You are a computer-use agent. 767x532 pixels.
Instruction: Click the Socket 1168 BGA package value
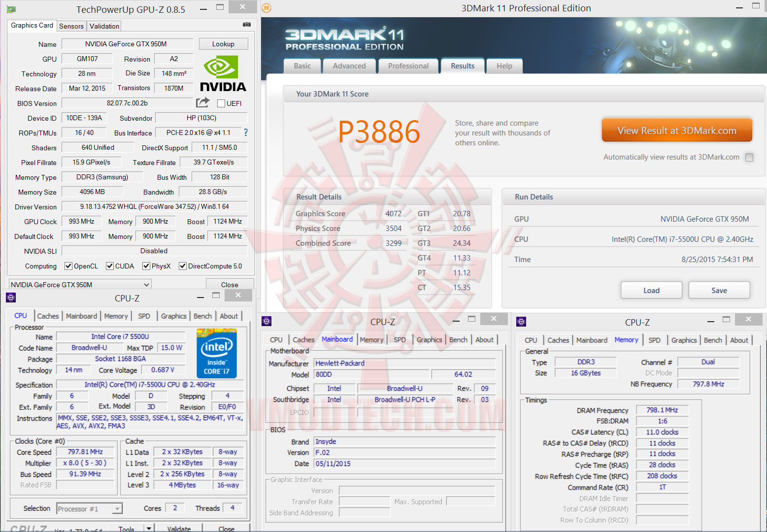tap(120, 359)
